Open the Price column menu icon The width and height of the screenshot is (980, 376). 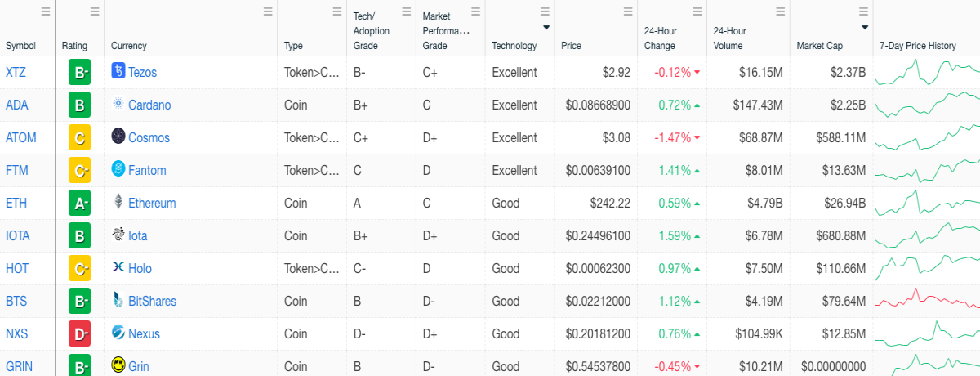pos(628,11)
